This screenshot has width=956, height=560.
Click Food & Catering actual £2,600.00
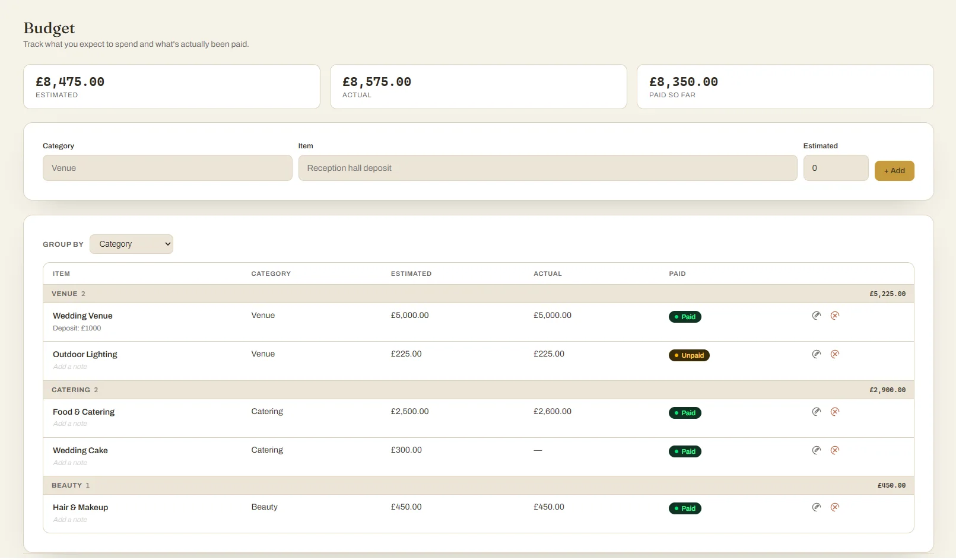552,411
